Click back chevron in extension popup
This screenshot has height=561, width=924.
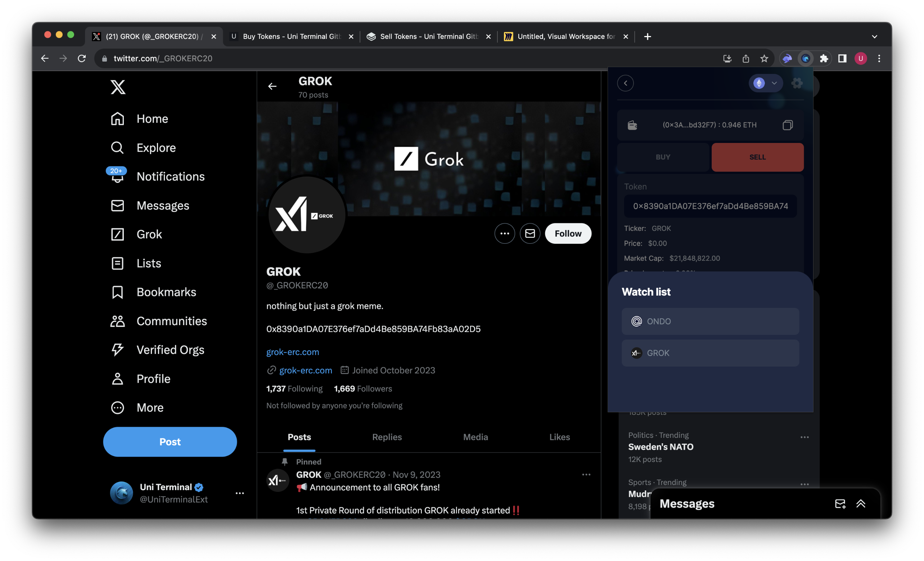626,83
